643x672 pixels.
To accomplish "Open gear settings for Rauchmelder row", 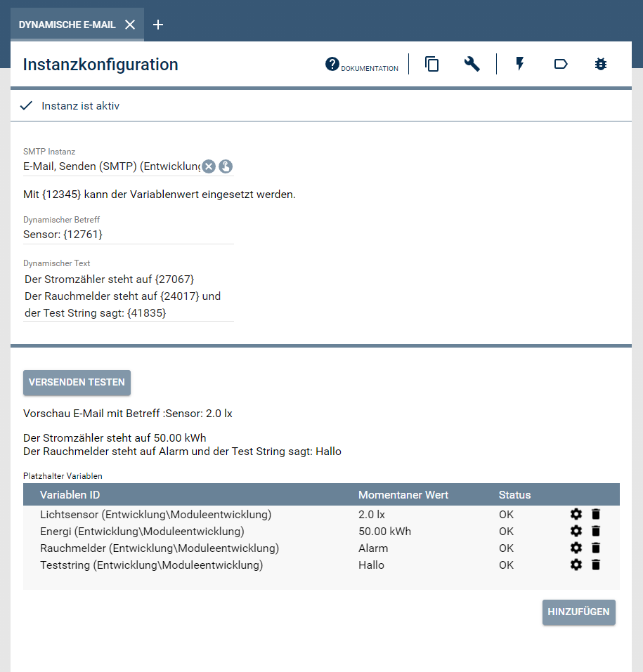I will tap(576, 548).
